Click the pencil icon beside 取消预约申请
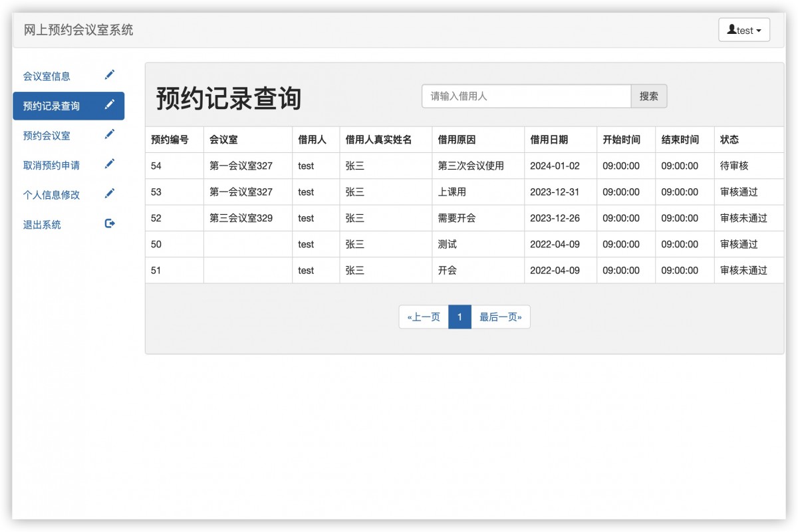This screenshot has width=798, height=532. point(110,164)
